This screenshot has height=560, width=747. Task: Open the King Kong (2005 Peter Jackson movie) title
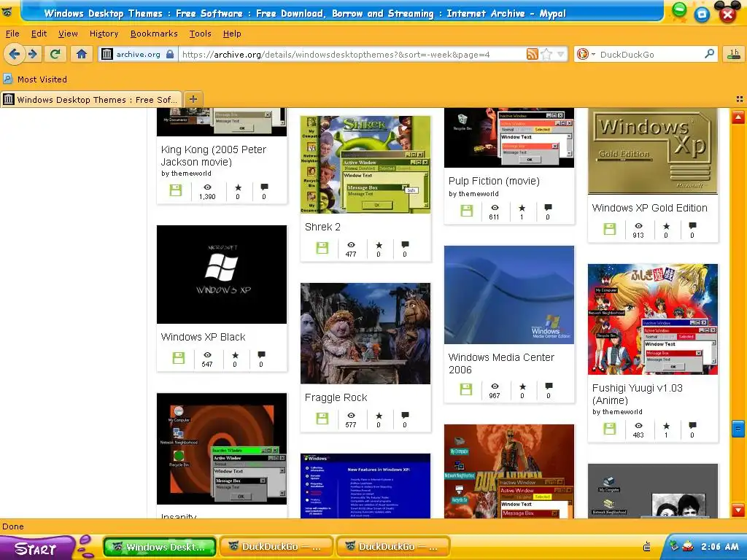tap(214, 156)
